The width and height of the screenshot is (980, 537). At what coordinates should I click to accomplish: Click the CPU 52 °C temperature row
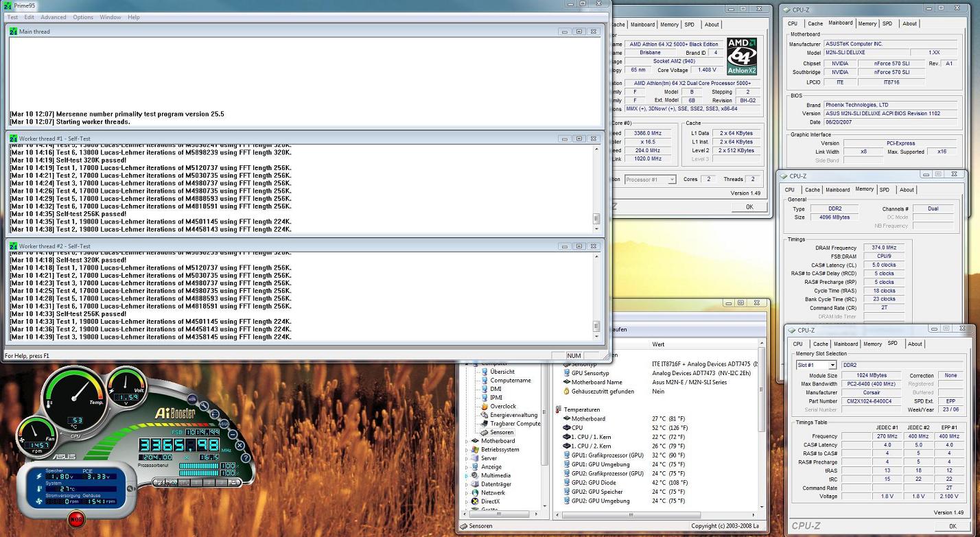659,427
